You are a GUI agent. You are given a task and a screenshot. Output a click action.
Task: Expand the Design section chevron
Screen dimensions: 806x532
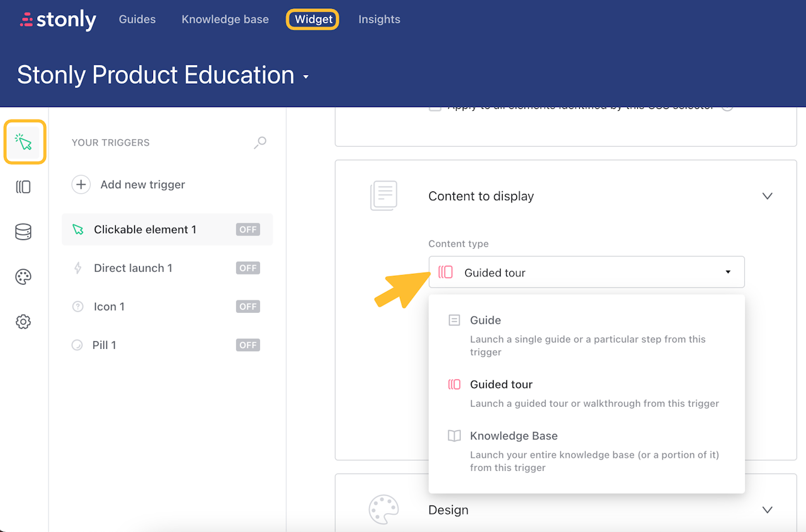pos(768,510)
